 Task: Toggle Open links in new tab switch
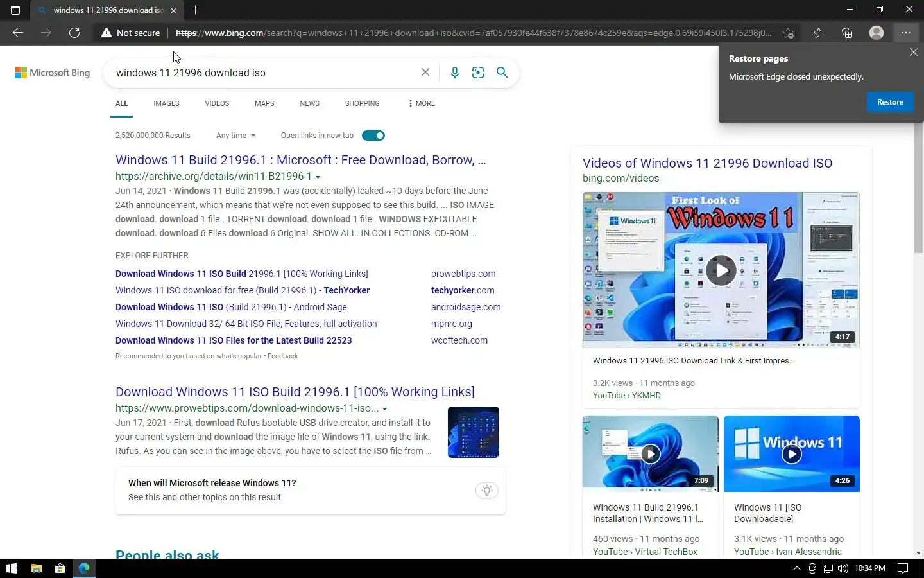(x=373, y=136)
